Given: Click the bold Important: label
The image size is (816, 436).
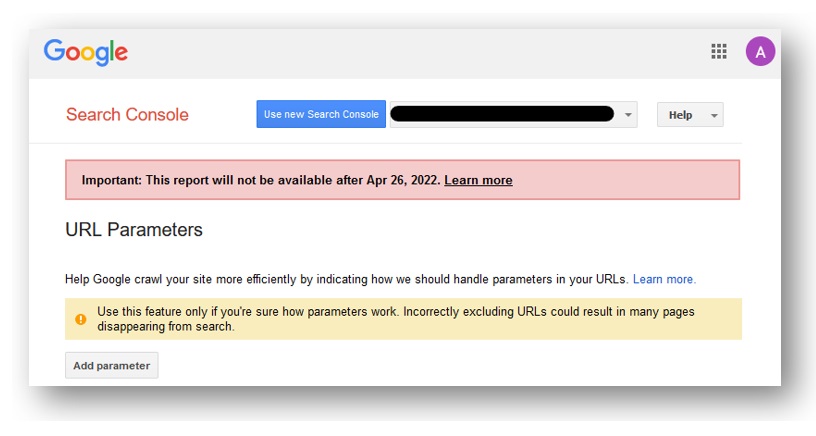Looking at the screenshot, I should 111,180.
